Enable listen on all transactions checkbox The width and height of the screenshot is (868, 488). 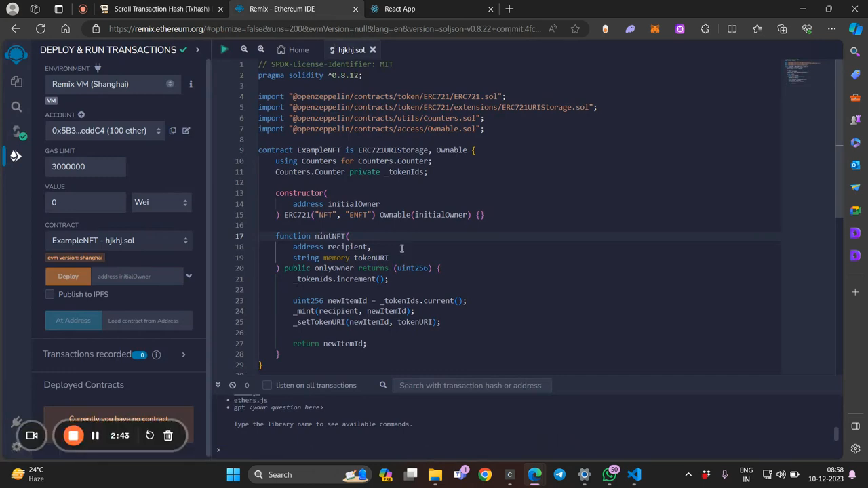coord(267,385)
